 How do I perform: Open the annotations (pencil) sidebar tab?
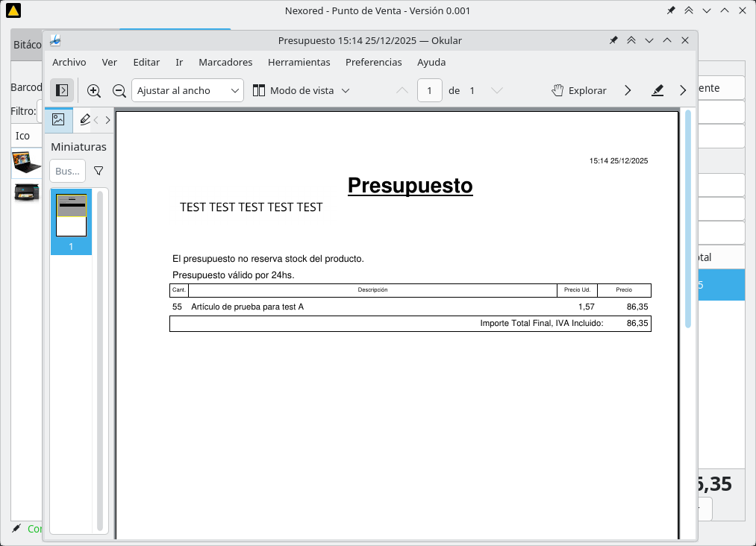click(x=84, y=119)
